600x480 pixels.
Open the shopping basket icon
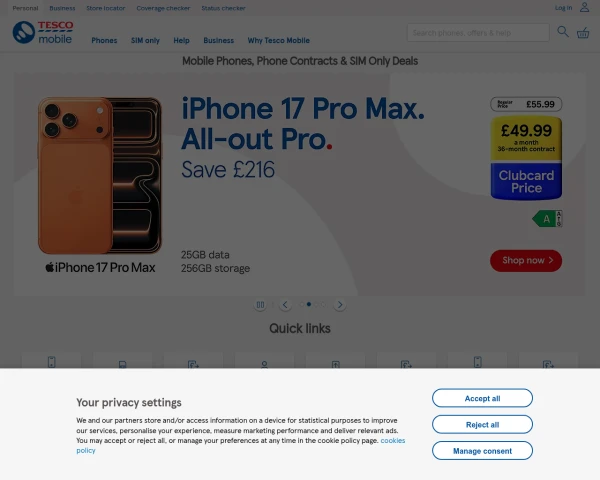pos(583,33)
